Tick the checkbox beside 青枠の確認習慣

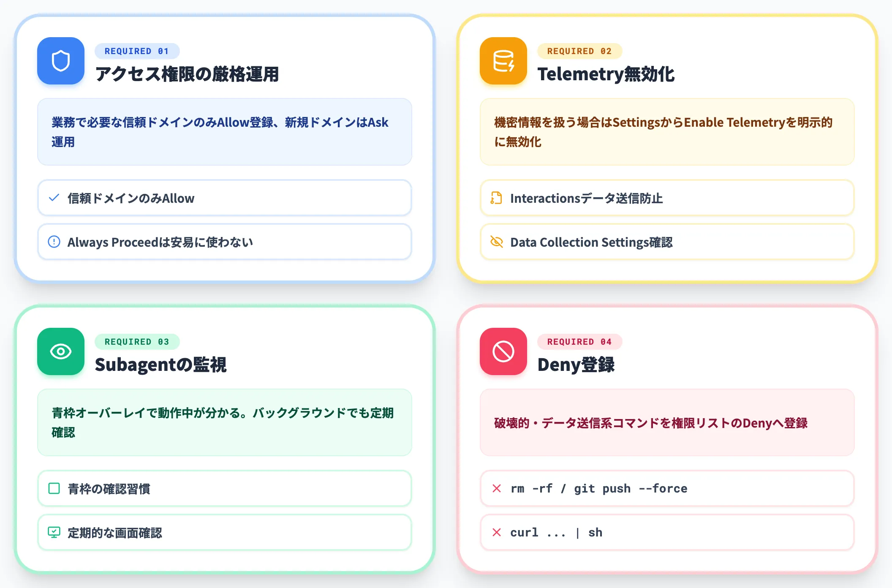pyautogui.click(x=54, y=488)
